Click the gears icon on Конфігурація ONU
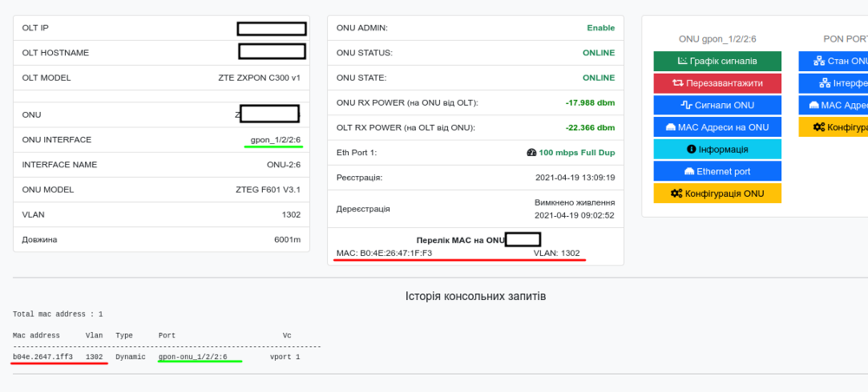The width and height of the screenshot is (868, 392). pos(676,193)
